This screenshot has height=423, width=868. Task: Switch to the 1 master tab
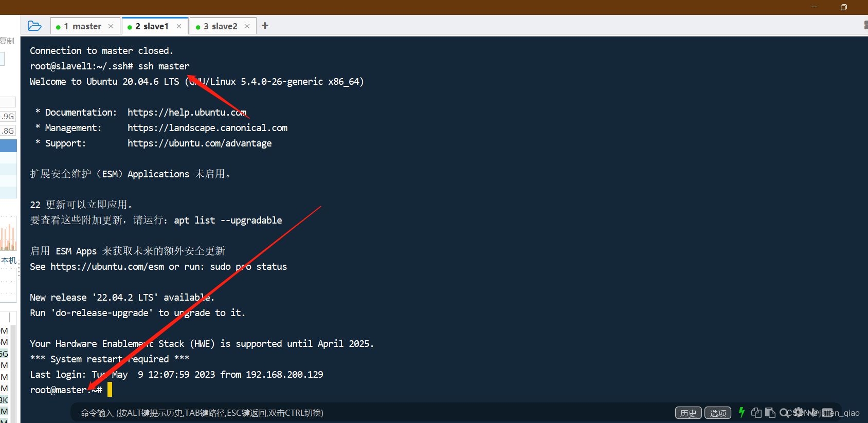coord(85,26)
